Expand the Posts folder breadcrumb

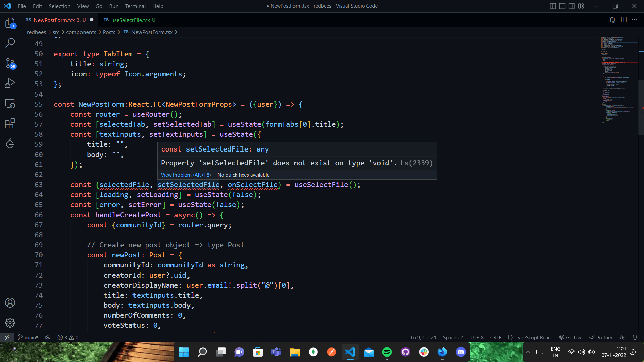(x=109, y=32)
